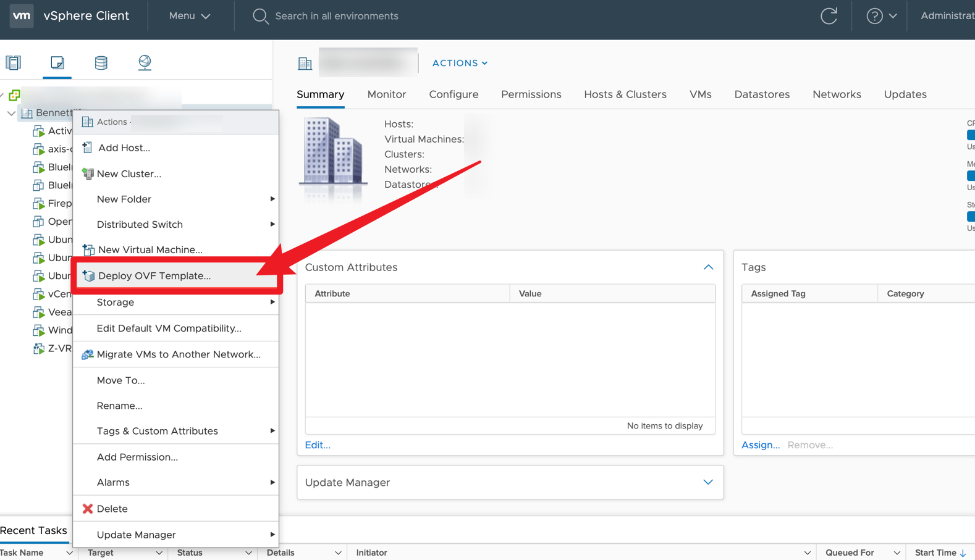
Task: Choose Edit Default VM Compatibility
Action: click(x=176, y=328)
